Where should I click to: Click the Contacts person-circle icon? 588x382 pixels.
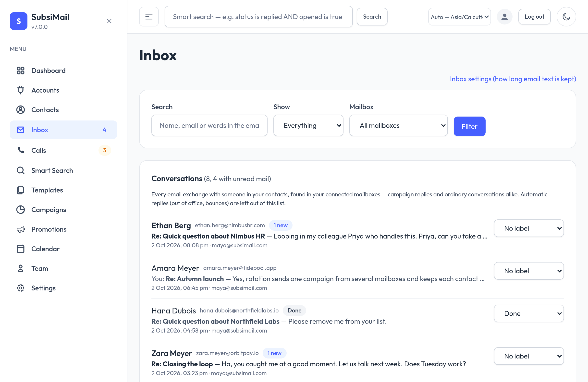tap(21, 110)
